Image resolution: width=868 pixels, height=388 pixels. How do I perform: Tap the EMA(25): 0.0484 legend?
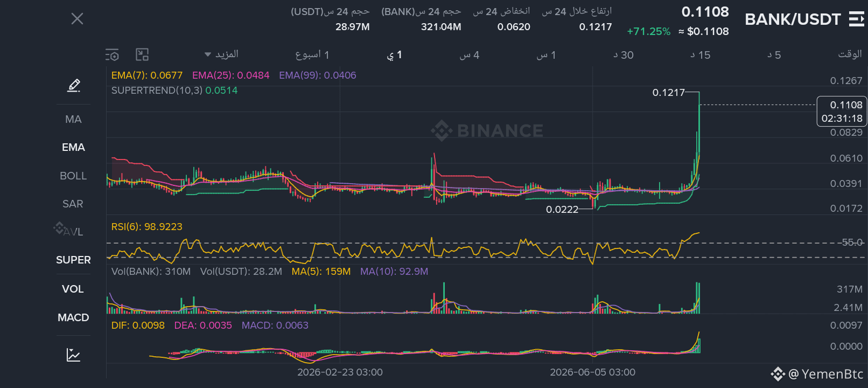(231, 75)
